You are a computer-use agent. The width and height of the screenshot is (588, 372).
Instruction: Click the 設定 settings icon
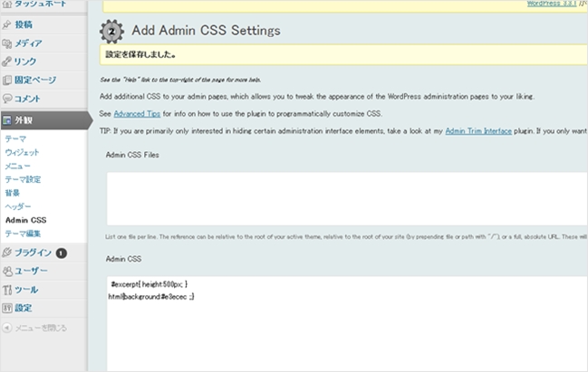tap(6, 308)
